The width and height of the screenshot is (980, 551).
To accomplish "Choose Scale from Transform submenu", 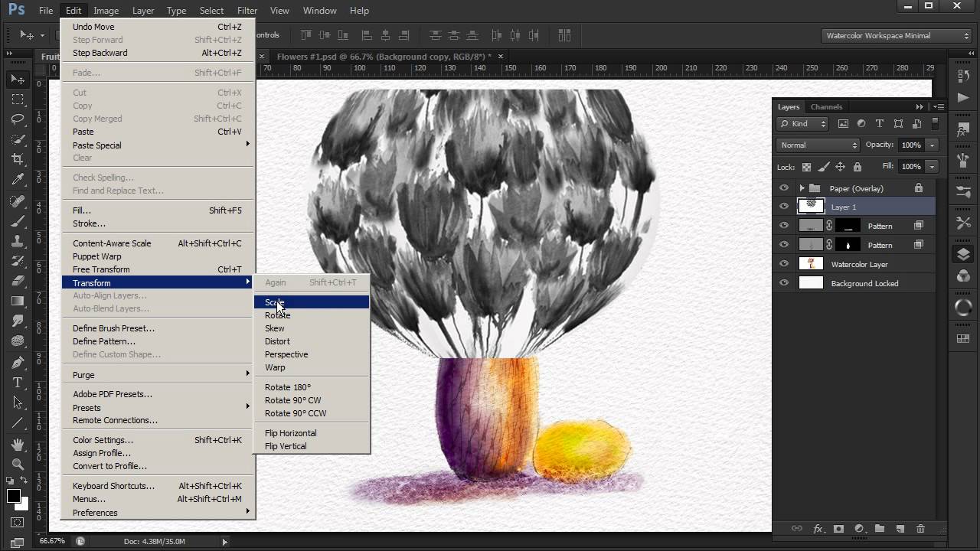I will (312, 302).
